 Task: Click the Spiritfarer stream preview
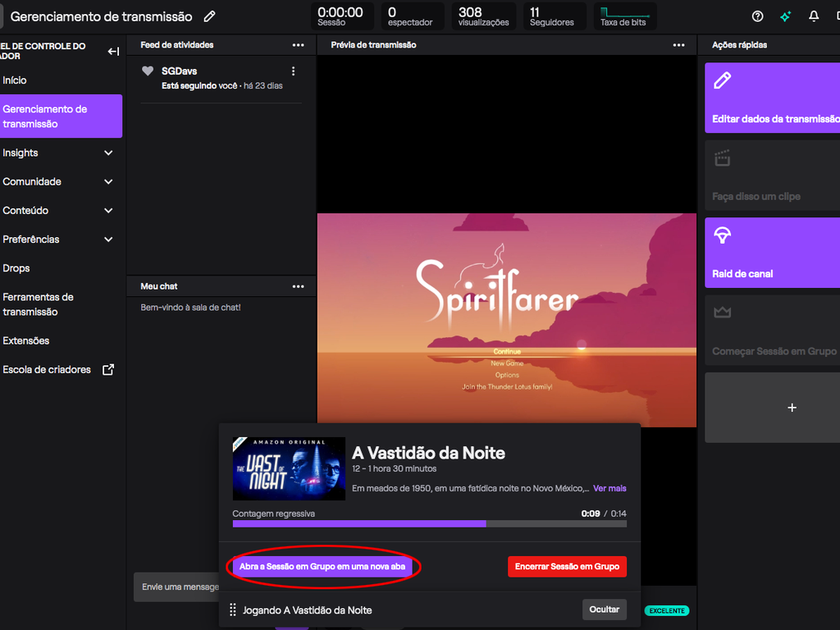507,321
